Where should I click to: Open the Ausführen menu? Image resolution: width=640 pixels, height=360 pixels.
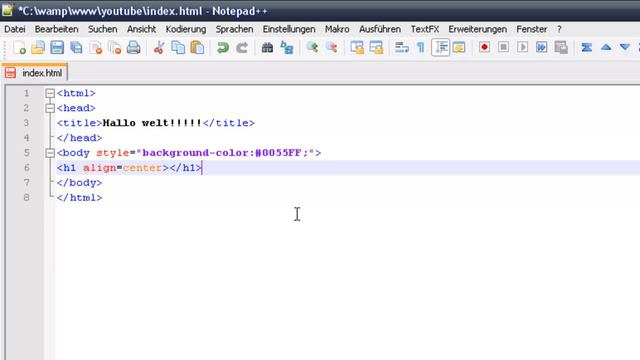380,29
